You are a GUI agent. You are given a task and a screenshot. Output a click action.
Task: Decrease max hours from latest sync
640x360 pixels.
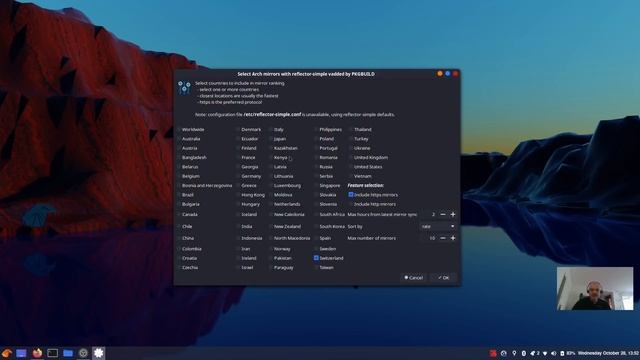click(443, 214)
